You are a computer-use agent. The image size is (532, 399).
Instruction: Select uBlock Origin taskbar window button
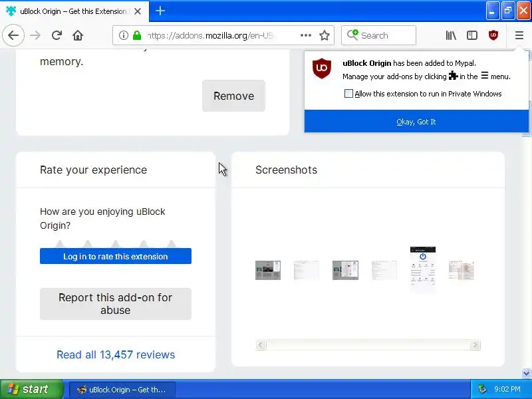(x=122, y=390)
